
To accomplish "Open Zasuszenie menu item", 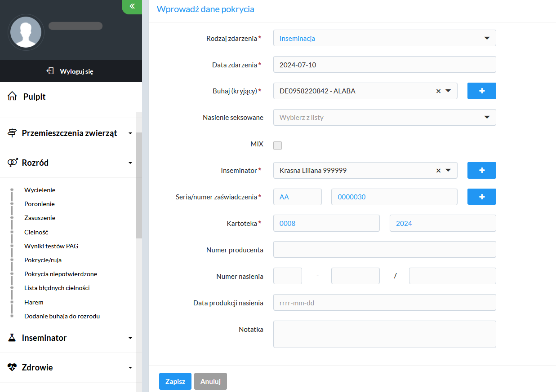I will coord(40,218).
